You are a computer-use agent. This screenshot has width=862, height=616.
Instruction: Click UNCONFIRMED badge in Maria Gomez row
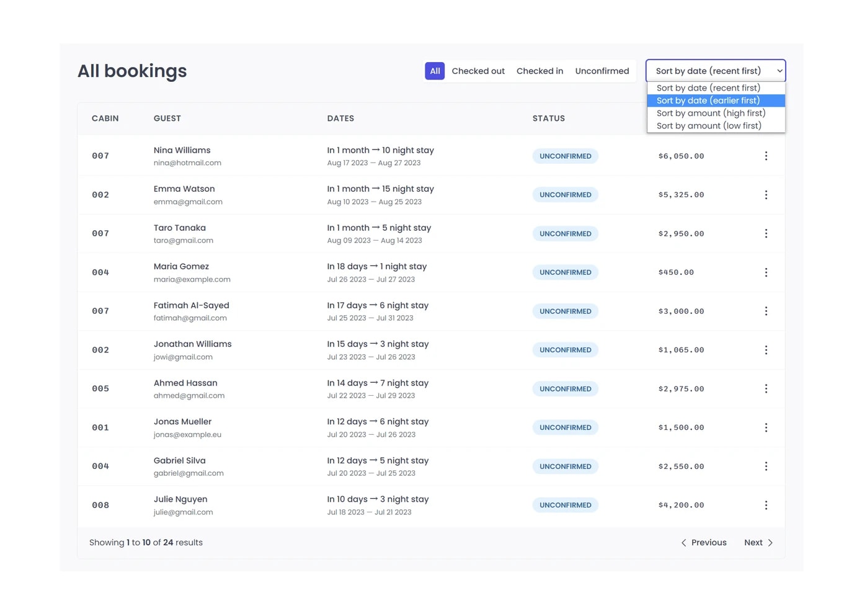(x=566, y=272)
